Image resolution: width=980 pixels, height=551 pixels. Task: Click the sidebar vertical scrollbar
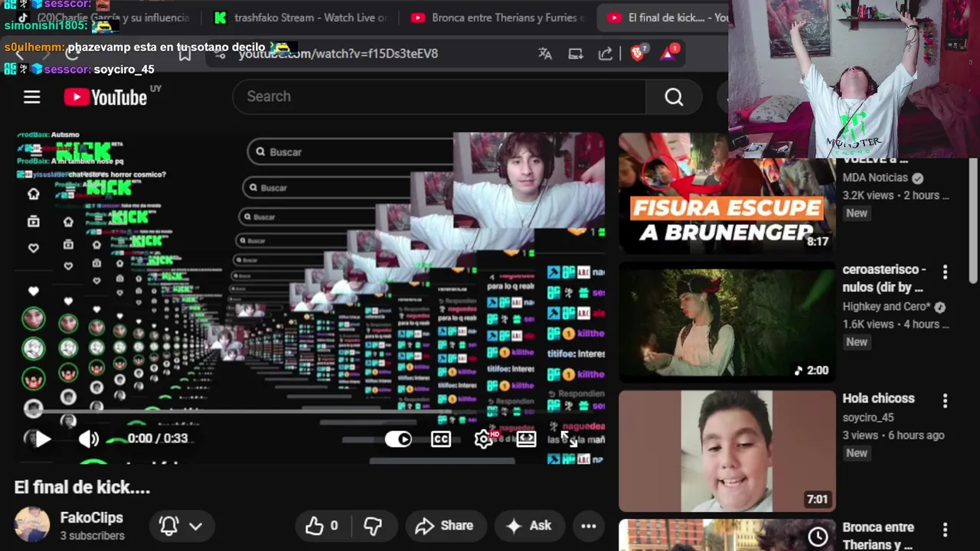coord(973,222)
